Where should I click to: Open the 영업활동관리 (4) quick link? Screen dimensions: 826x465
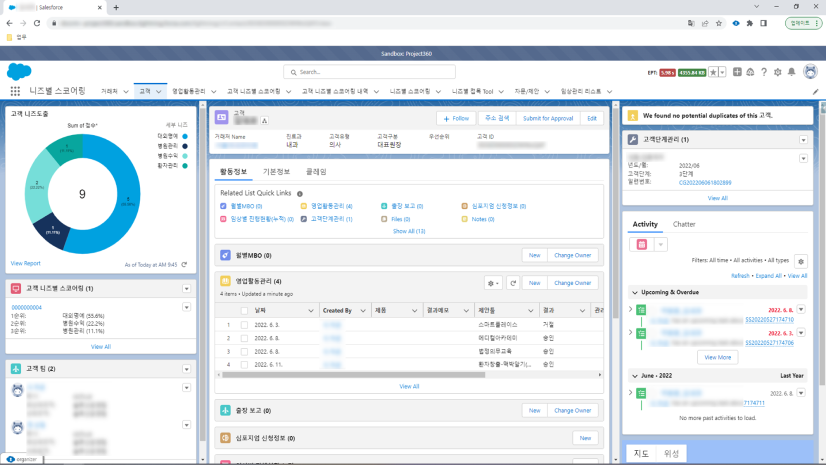[331, 206]
